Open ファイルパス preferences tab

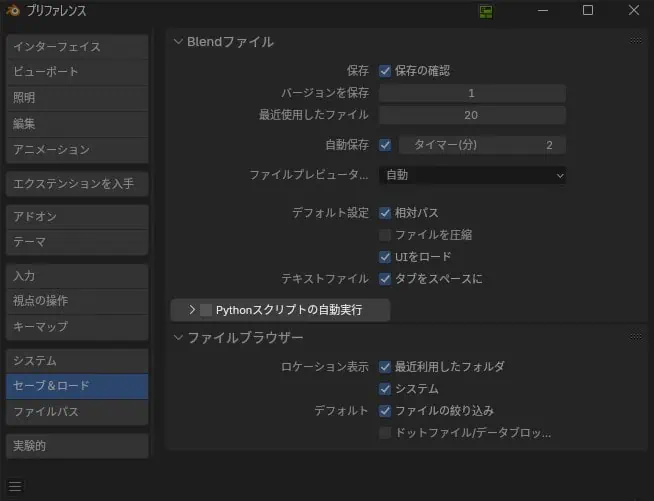pos(77,412)
